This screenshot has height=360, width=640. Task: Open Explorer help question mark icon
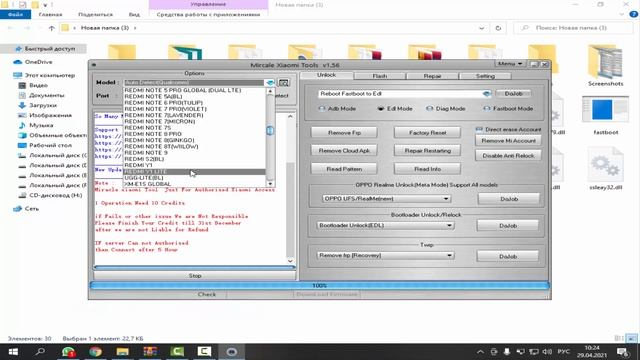[x=633, y=14]
